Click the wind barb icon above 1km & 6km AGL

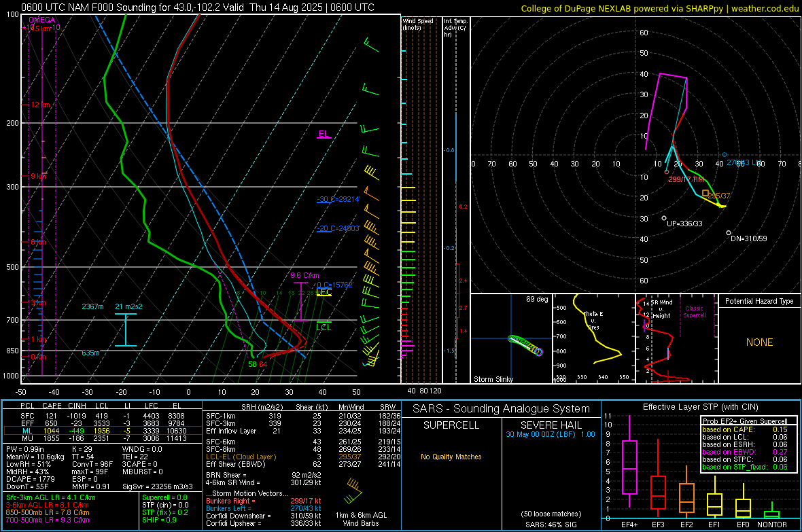pyautogui.click(x=353, y=491)
